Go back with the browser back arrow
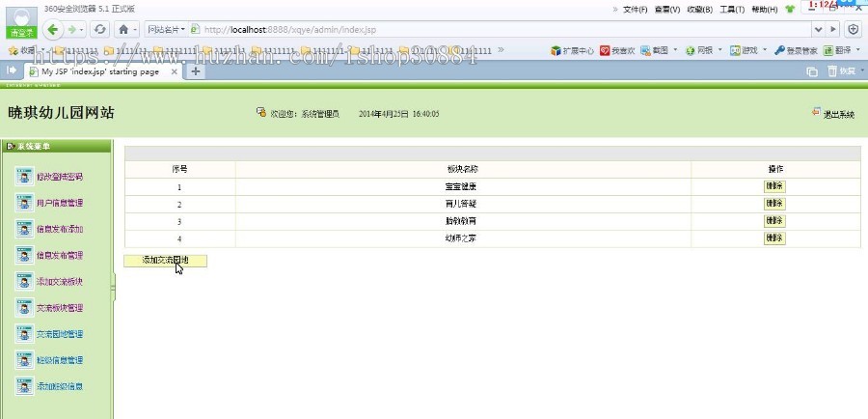868x419 pixels. tap(53, 29)
